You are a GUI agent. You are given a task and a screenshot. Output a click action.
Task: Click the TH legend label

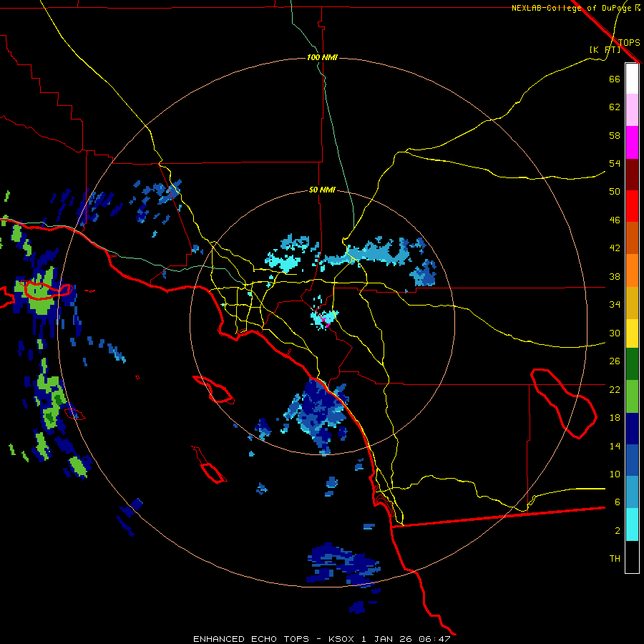(x=615, y=559)
